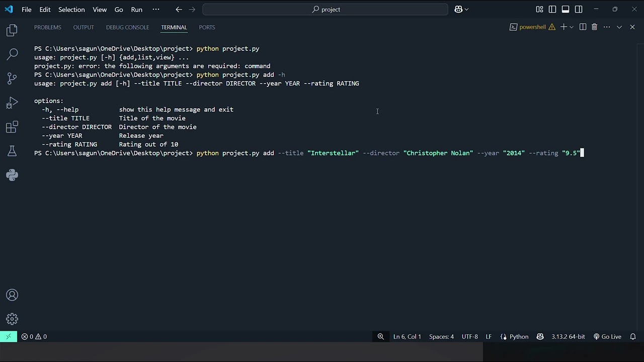Click the project search command center
This screenshot has height=362, width=644.
326,9
